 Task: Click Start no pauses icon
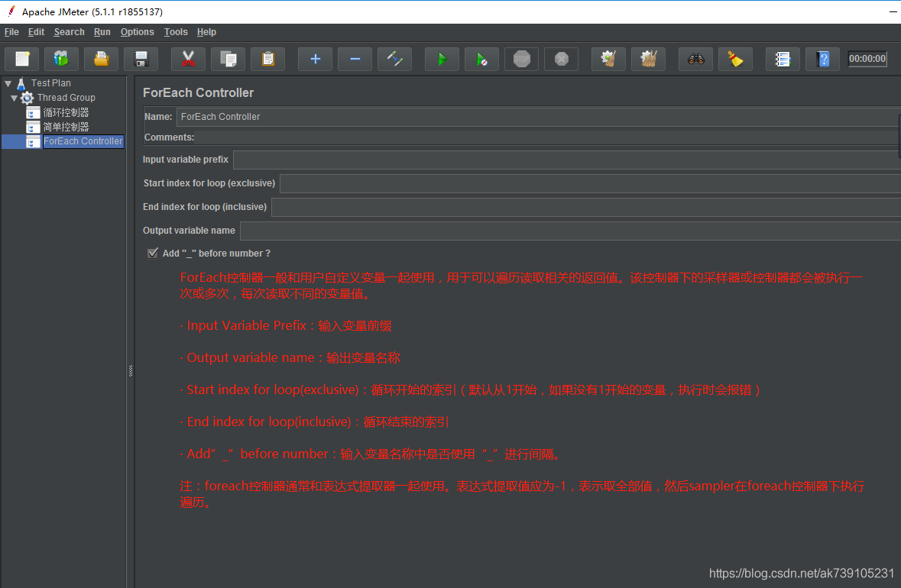tap(481, 59)
